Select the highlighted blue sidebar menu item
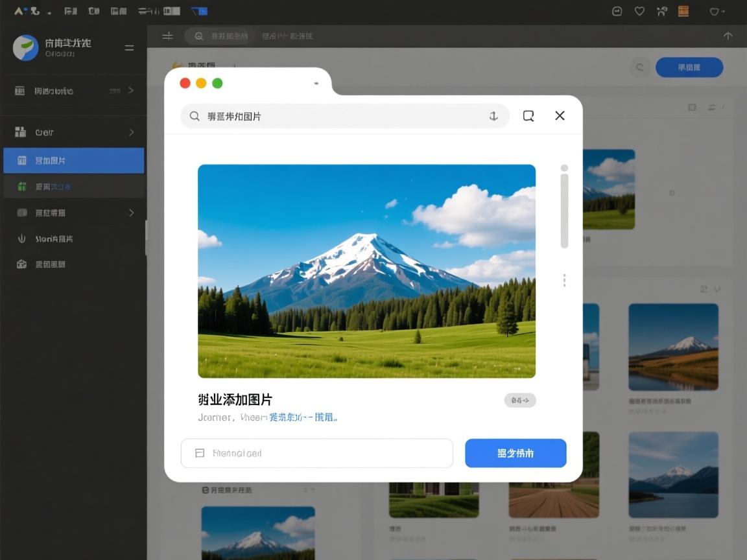The width and height of the screenshot is (747, 560). (x=73, y=160)
